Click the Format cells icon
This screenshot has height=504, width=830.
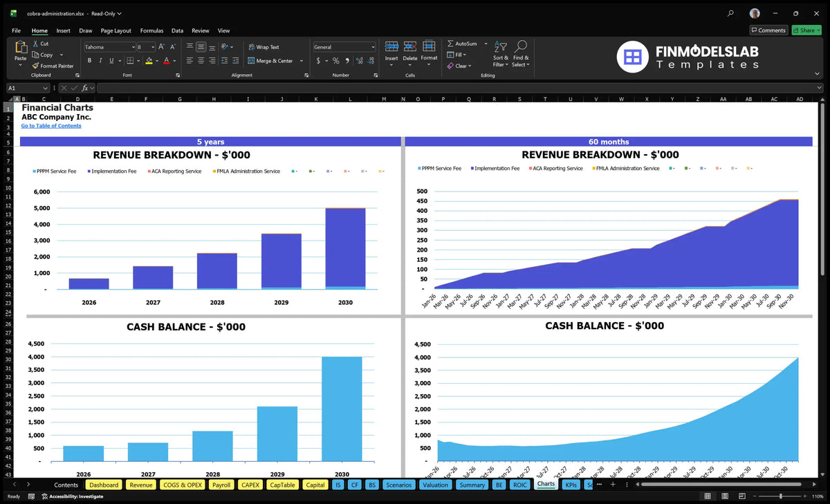click(429, 46)
